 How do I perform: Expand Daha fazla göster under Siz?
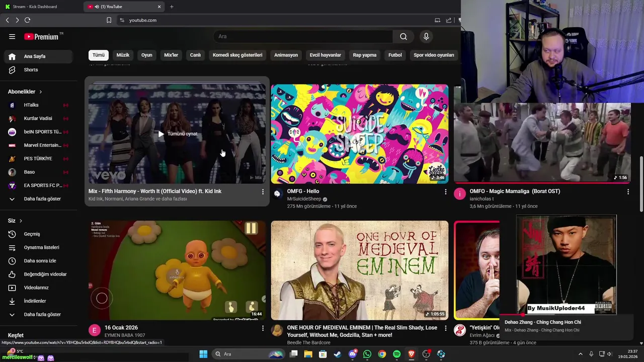tap(38, 314)
